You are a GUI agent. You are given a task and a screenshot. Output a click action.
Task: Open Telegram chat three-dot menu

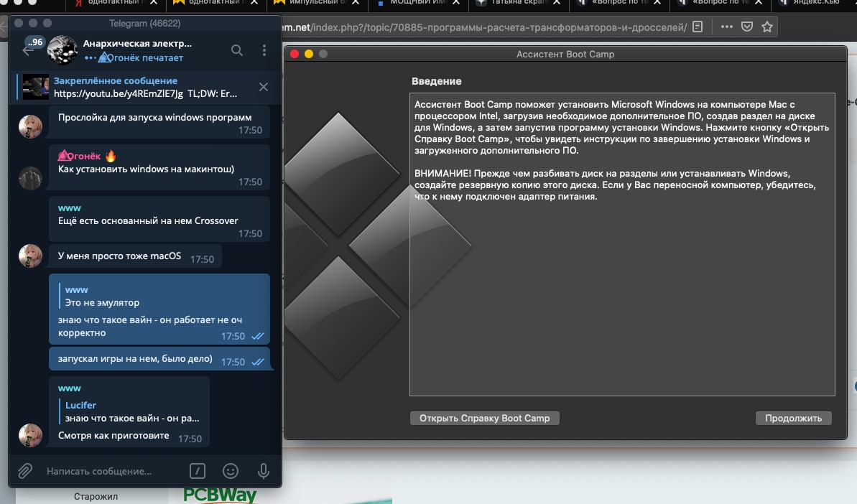(264, 50)
